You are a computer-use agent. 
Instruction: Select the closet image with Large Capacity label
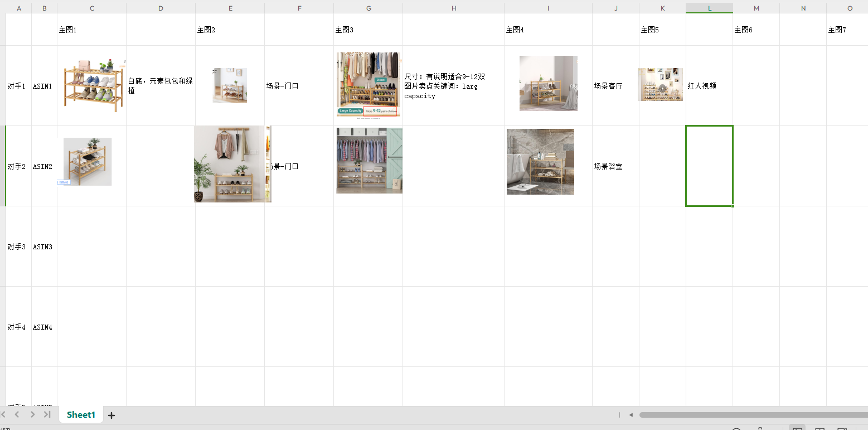[368, 85]
